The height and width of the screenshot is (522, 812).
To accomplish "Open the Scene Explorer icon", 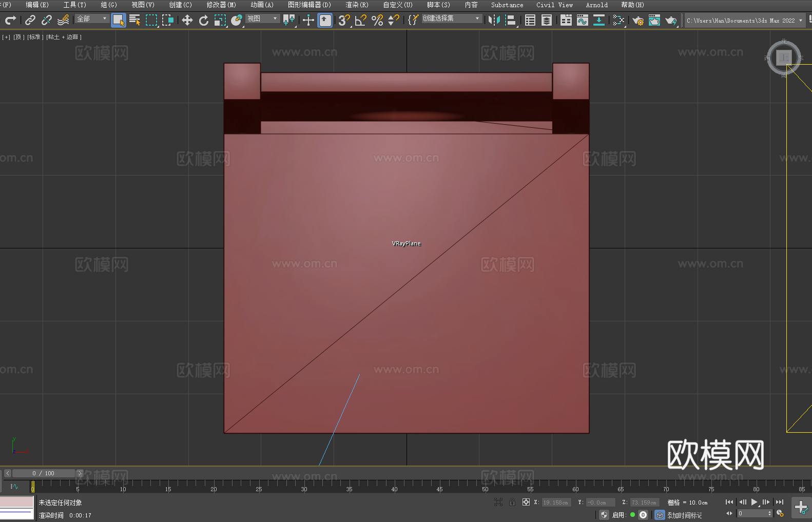I will [530, 20].
